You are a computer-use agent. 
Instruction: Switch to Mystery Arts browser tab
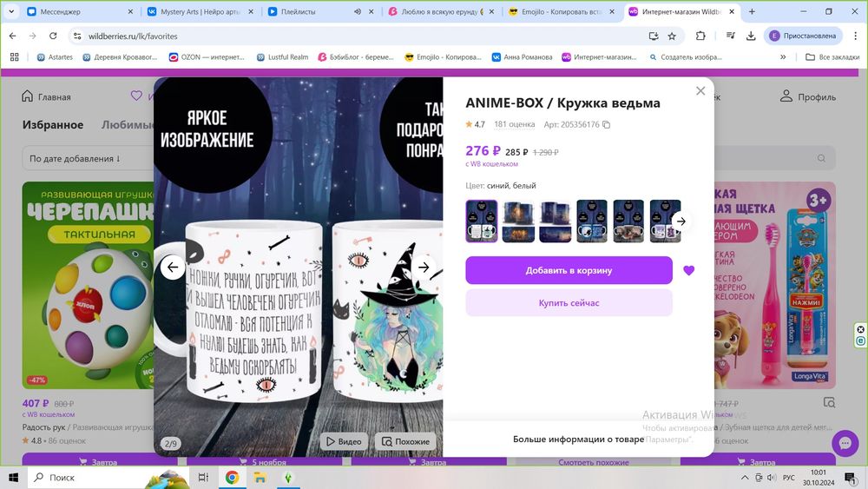click(200, 11)
